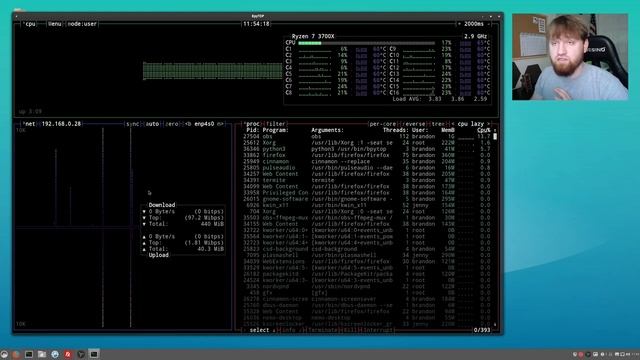
Task: Click the process list scrollbar up arrow
Action: [x=495, y=131]
